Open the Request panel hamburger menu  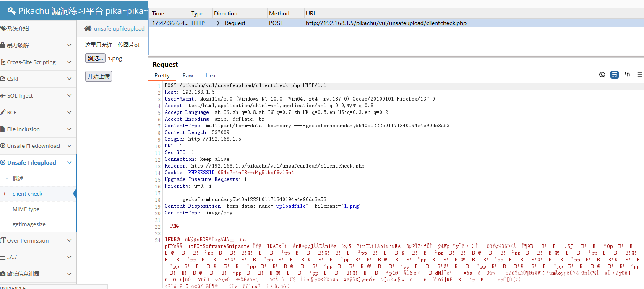click(640, 75)
